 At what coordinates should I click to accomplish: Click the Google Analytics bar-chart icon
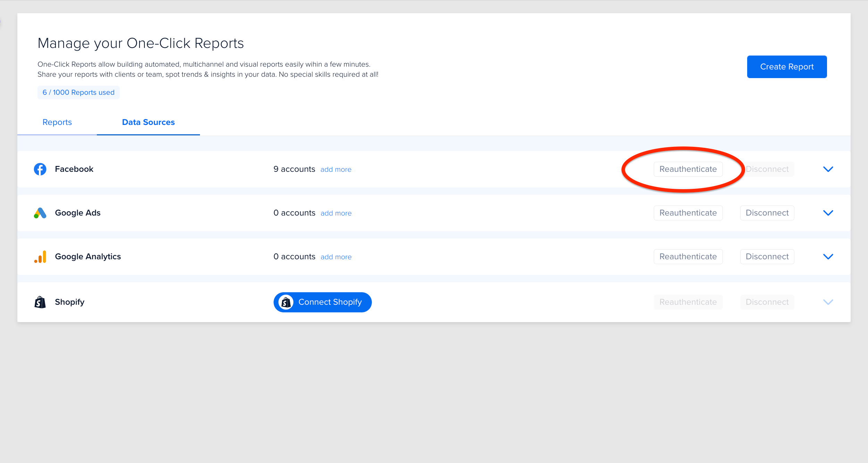pos(40,257)
